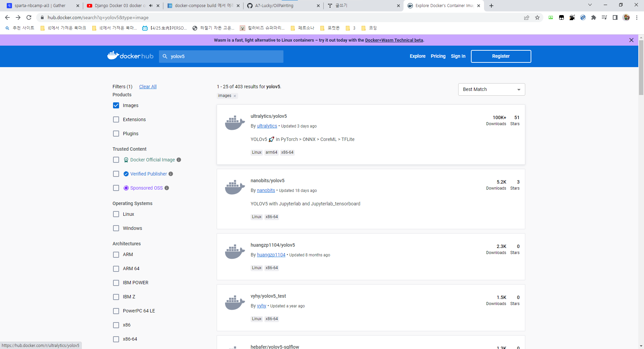The image size is (644, 349).
Task: Open the nanobits publisher link
Action: 266,190
